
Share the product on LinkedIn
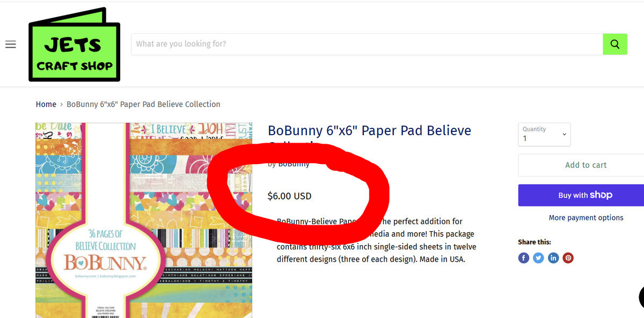point(553,258)
